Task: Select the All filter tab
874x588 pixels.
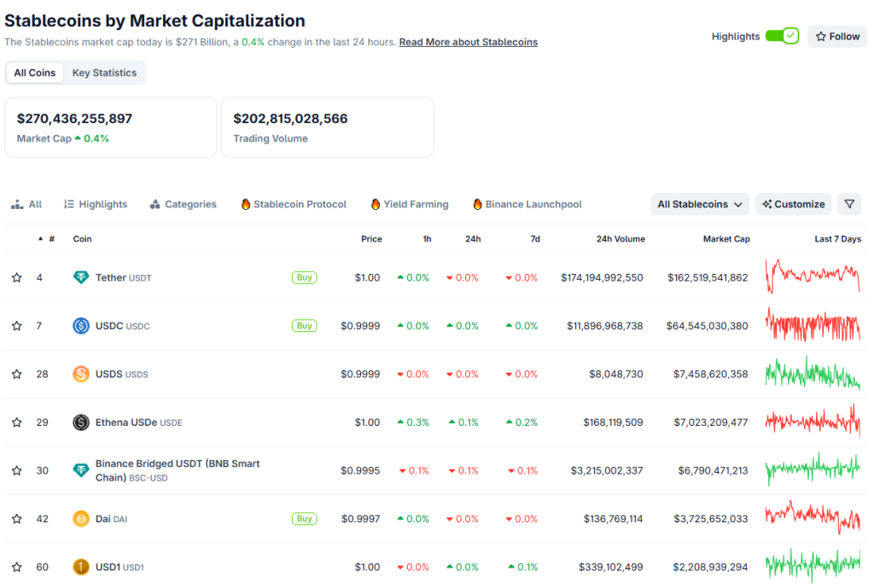Action: 26,204
